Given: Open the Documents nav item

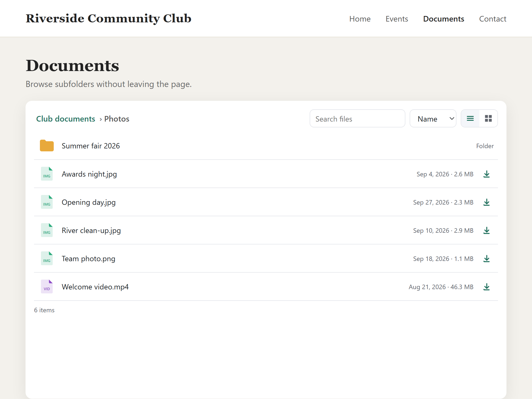Looking at the screenshot, I should coord(444,19).
